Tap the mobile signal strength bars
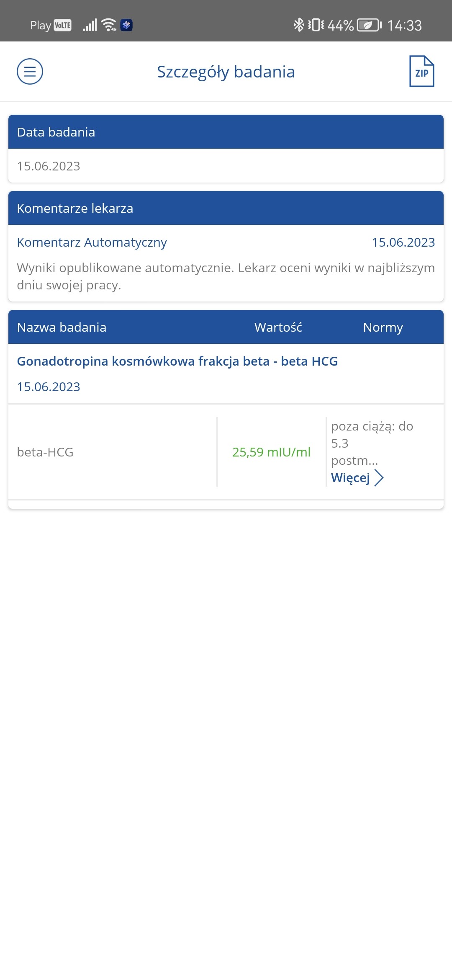The height and width of the screenshot is (980, 452). coord(90,25)
